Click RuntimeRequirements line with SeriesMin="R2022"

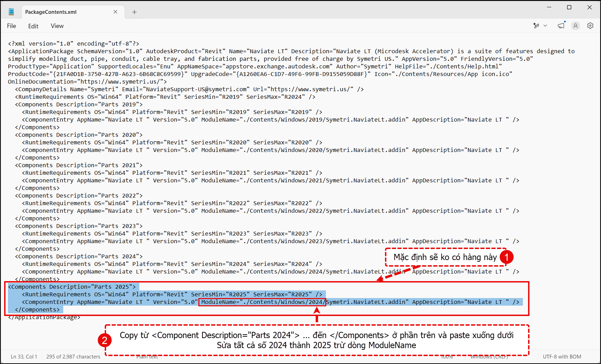click(172, 203)
